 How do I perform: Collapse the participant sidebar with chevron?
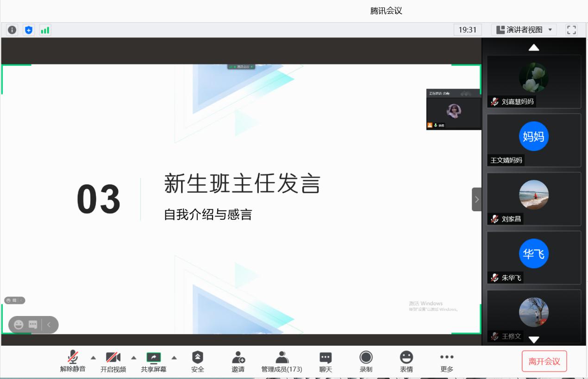(476, 200)
